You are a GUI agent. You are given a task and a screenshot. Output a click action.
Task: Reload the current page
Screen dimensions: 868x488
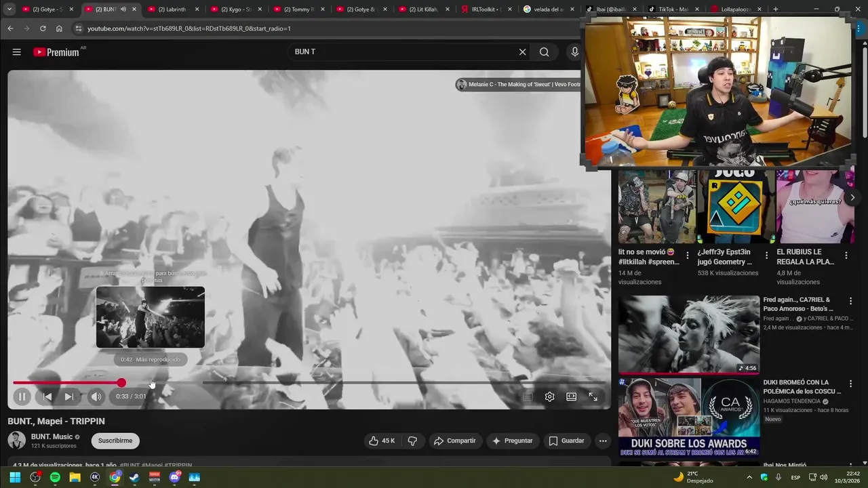(43, 28)
